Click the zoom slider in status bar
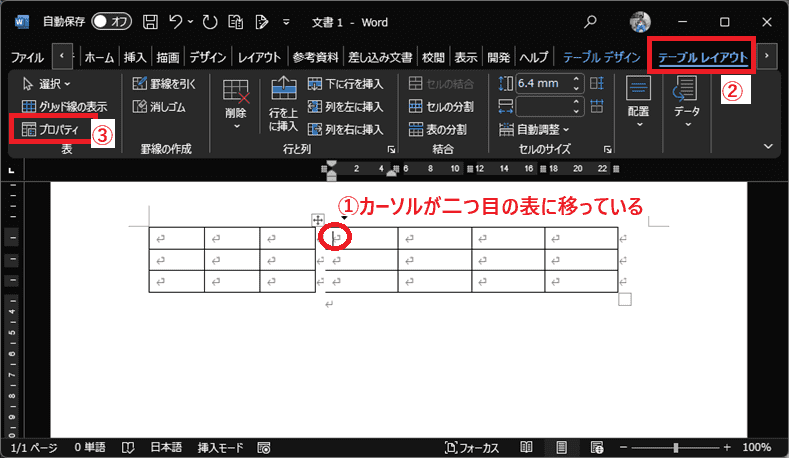 tap(676, 447)
